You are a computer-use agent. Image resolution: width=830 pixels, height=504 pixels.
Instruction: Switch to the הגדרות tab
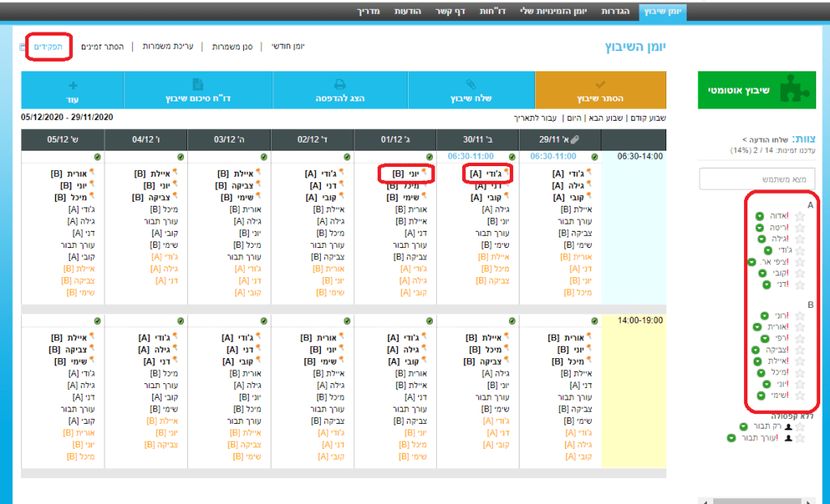pos(617,11)
